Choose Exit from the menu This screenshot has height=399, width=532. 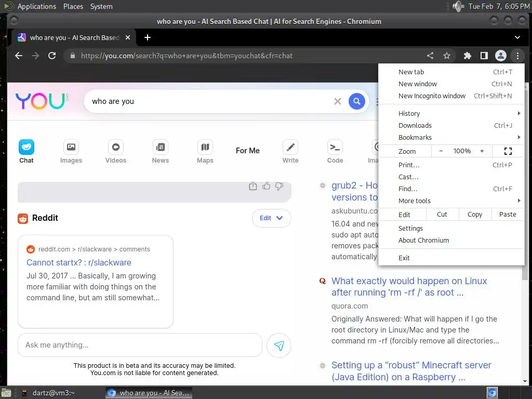click(x=451, y=258)
